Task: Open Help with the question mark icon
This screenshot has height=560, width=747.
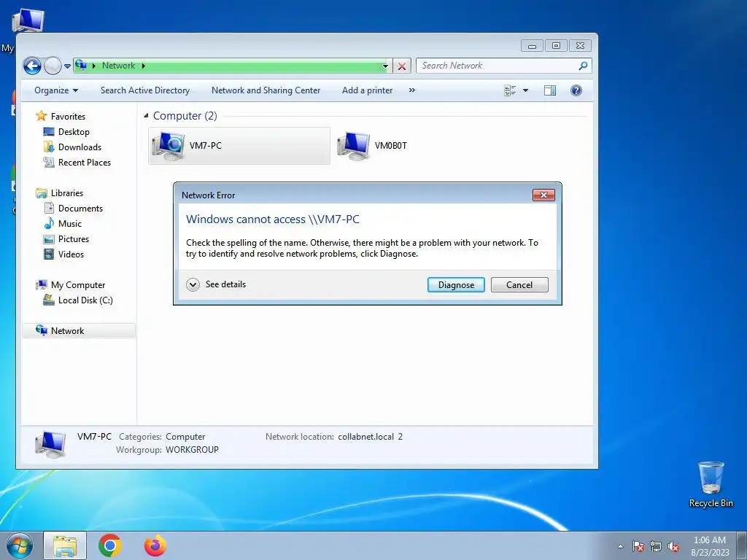Action: (x=576, y=90)
